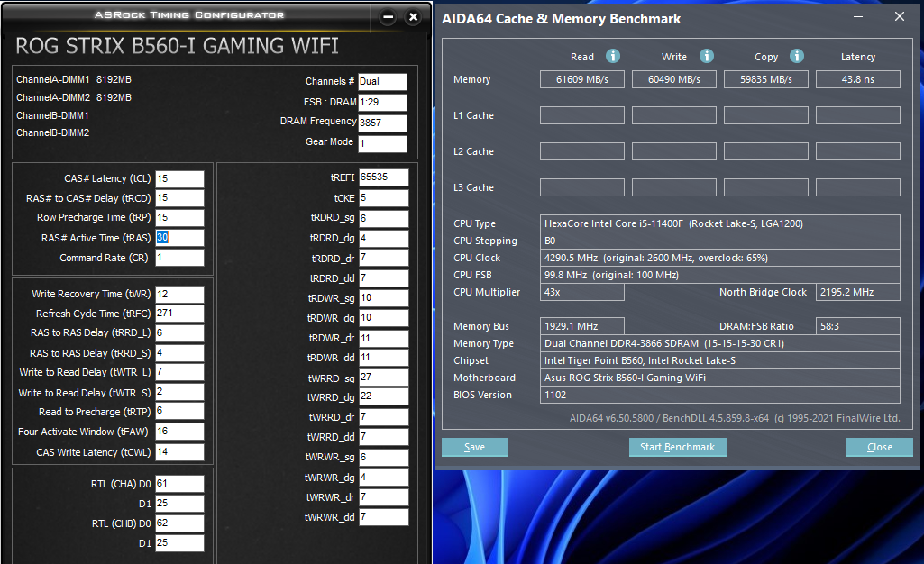Image resolution: width=924 pixels, height=564 pixels.
Task: Click the CPU FSB value 99.8 MHz
Action: coord(720,275)
